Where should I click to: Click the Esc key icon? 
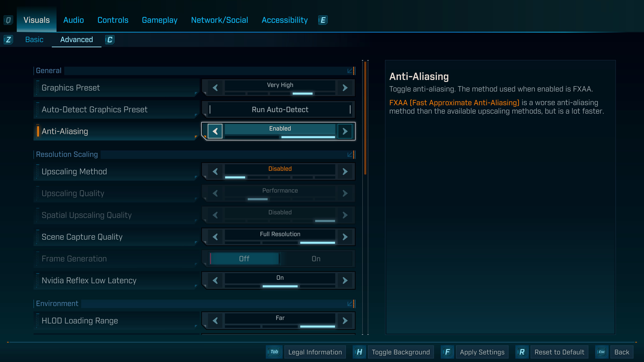602,352
